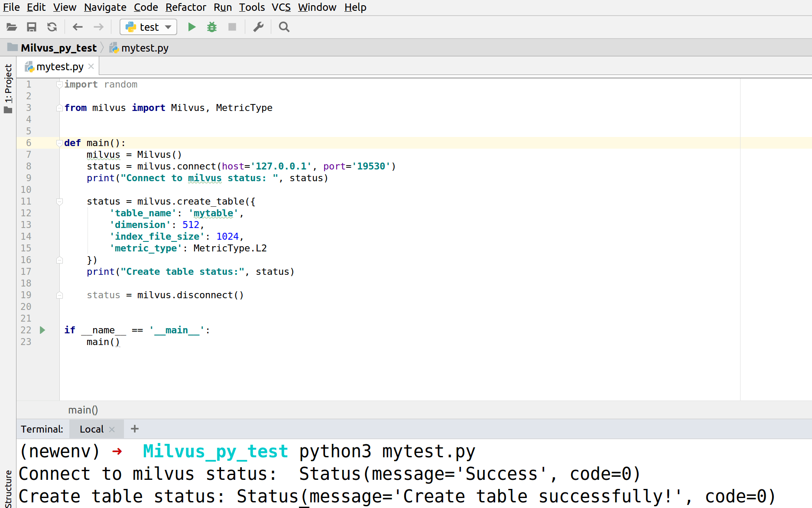This screenshot has height=508, width=812.
Task: Click the Milvus_py_test breadcrumb folder
Action: [x=52, y=48]
